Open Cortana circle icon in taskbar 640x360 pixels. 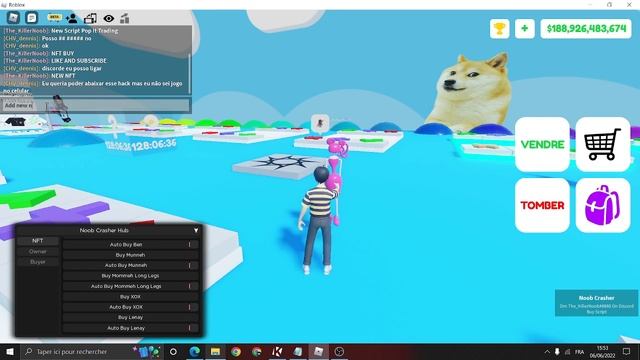tap(173, 351)
